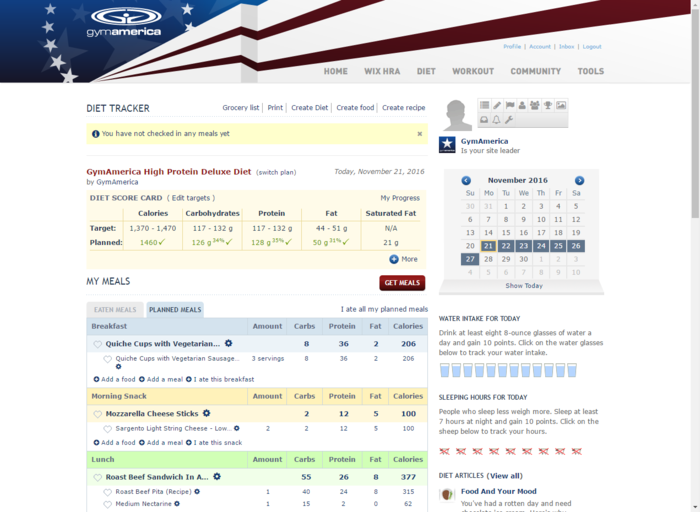Open gear options for Sargento Light String Cheese
700x512 pixels.
[237, 429]
